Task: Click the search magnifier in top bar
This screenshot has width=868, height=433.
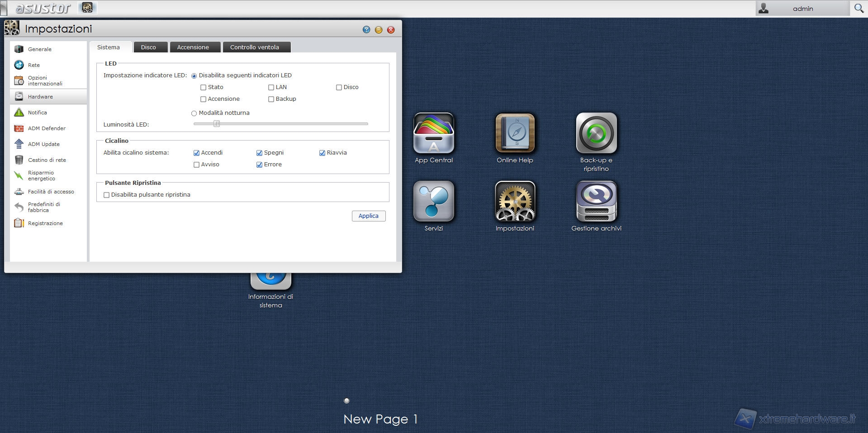Action: pos(859,8)
